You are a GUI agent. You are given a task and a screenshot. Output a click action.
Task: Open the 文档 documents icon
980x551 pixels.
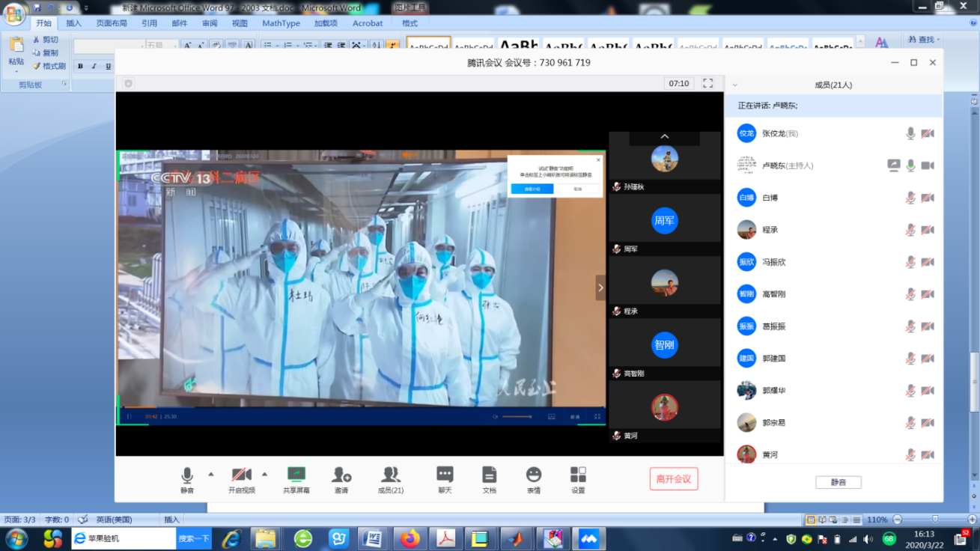(x=489, y=480)
